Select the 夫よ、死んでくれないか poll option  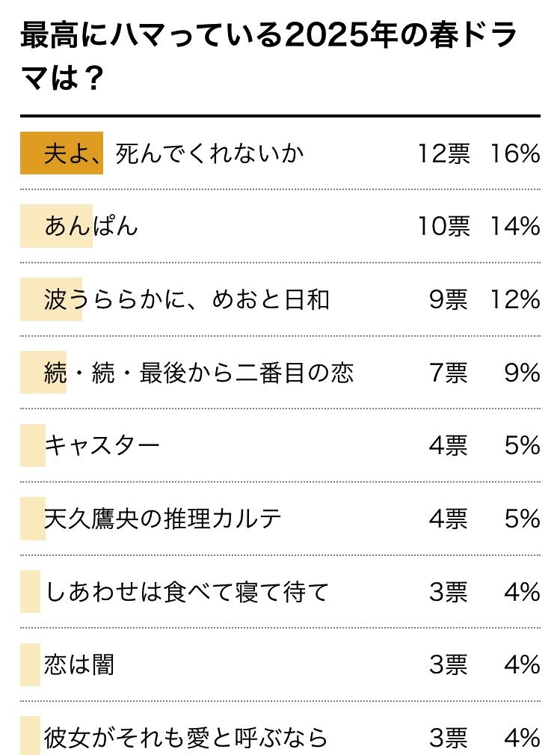coord(280,153)
